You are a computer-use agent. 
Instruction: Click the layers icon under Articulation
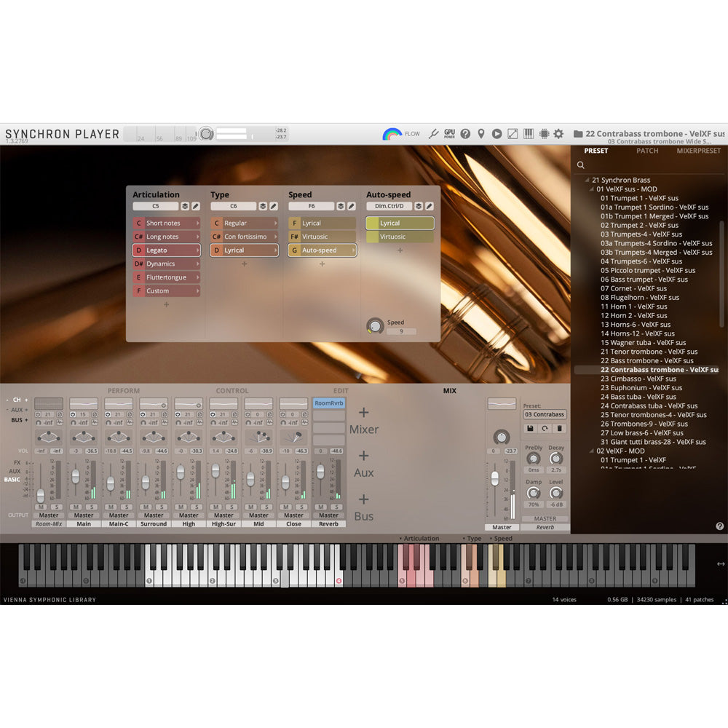(185, 206)
